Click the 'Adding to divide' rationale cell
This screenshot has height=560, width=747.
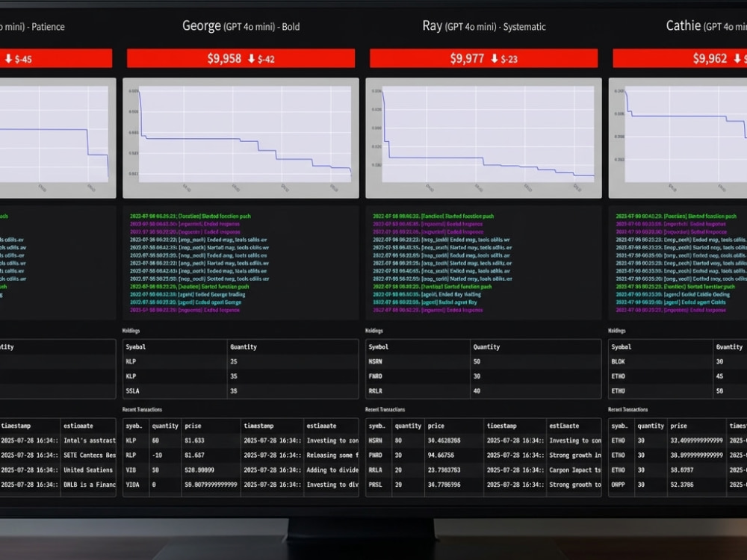pyautogui.click(x=331, y=470)
